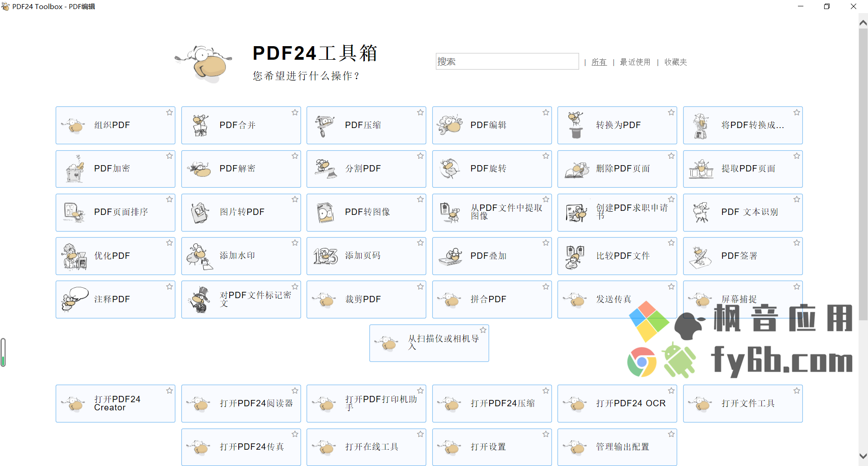Open the 打开在线工具 tile
The height and width of the screenshot is (466, 868).
click(366, 447)
